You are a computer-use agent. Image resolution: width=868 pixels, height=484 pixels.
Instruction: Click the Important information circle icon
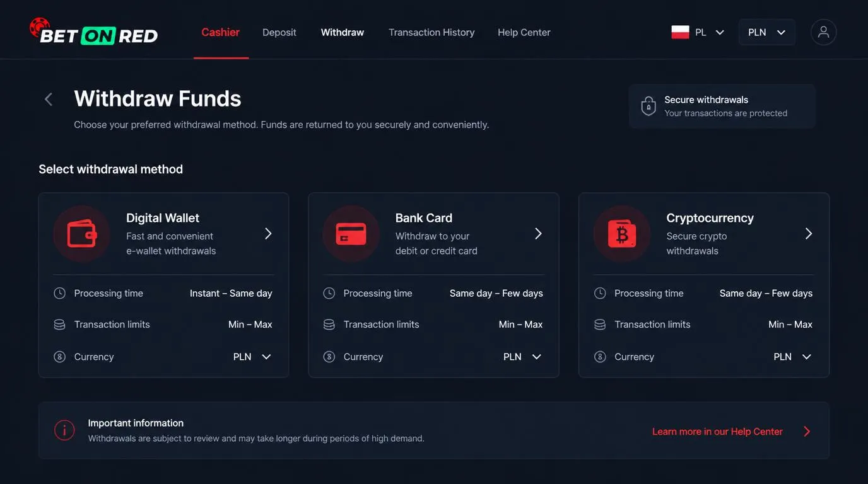pos(64,430)
